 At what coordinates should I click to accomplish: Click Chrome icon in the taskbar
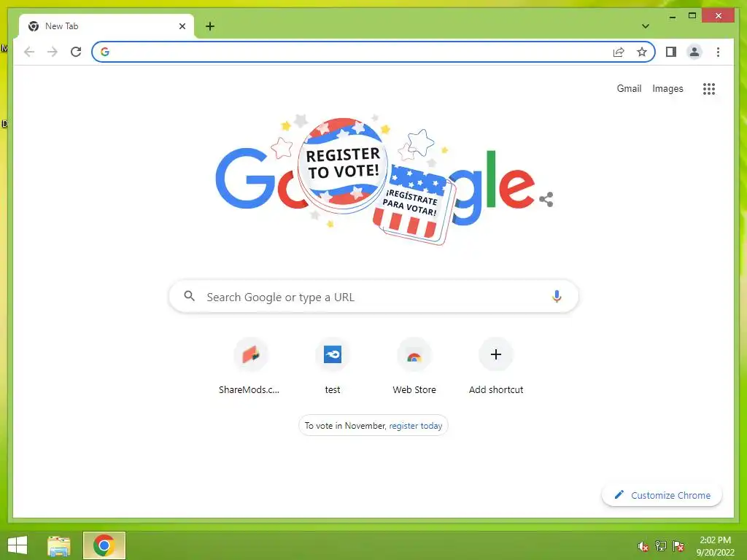(104, 545)
